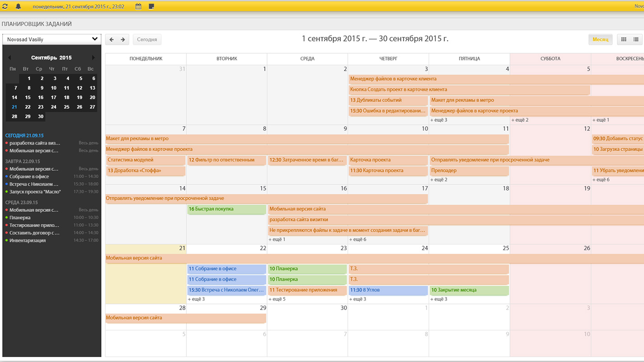This screenshot has width=644, height=362.
Task: Open event '09:30 Добавить статус'
Action: coord(618,139)
